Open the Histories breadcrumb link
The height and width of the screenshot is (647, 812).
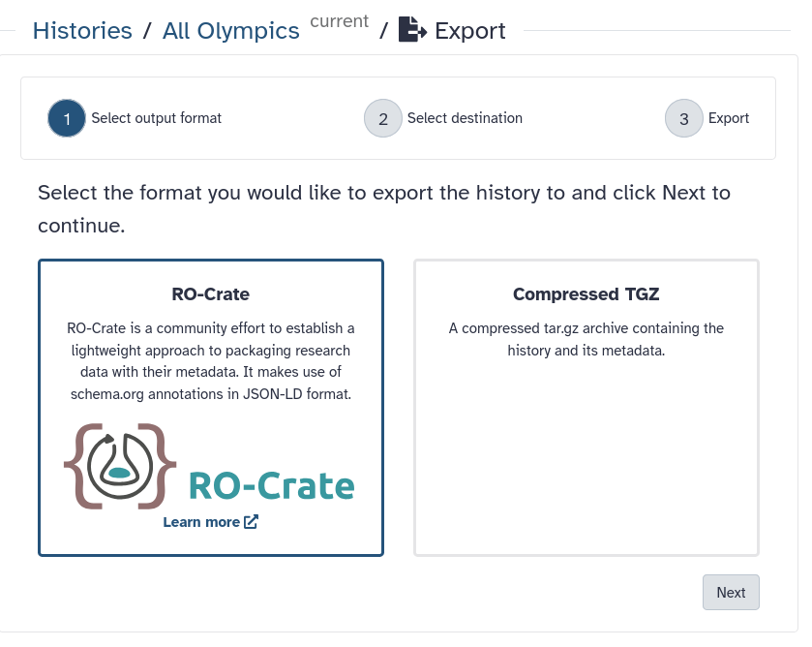82,30
